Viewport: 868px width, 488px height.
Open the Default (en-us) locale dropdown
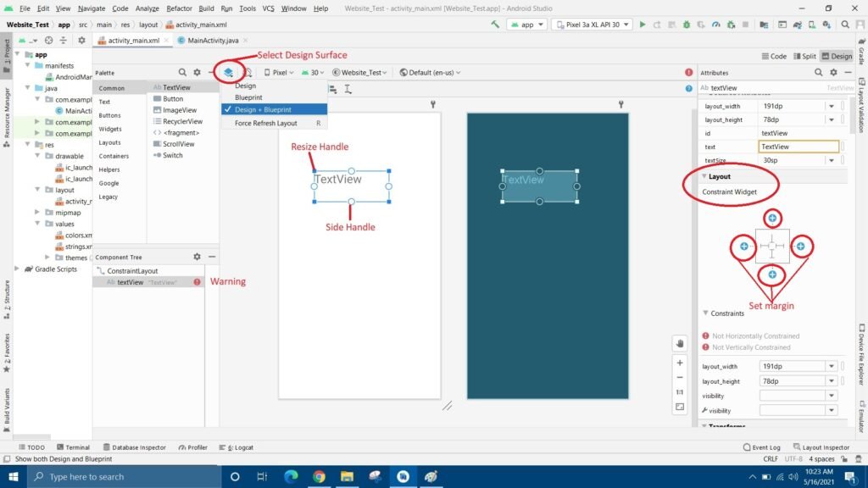[430, 73]
